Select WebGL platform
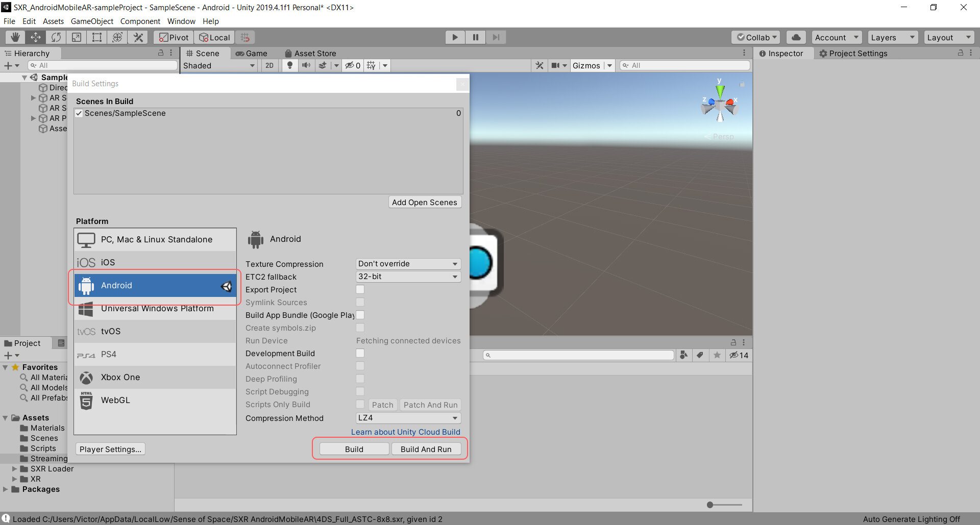Image resolution: width=980 pixels, height=525 pixels. 155,400
